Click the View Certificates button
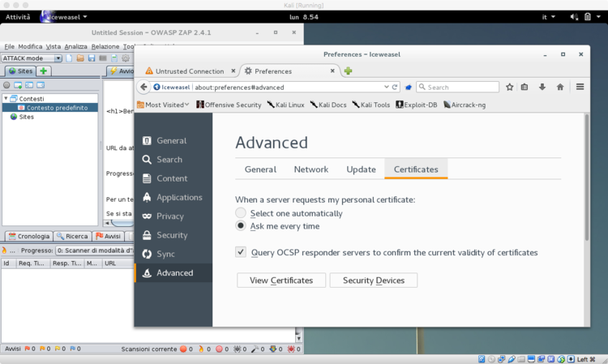 (x=280, y=280)
